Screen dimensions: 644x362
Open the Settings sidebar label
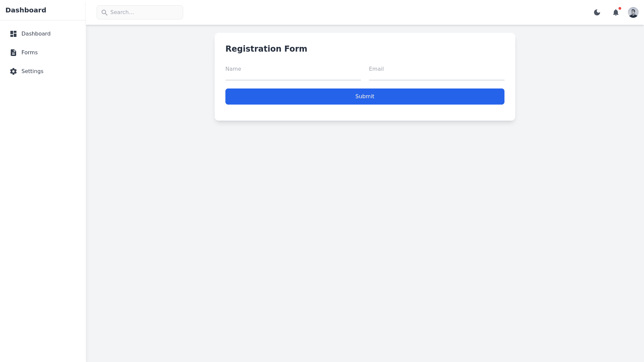[32, 71]
